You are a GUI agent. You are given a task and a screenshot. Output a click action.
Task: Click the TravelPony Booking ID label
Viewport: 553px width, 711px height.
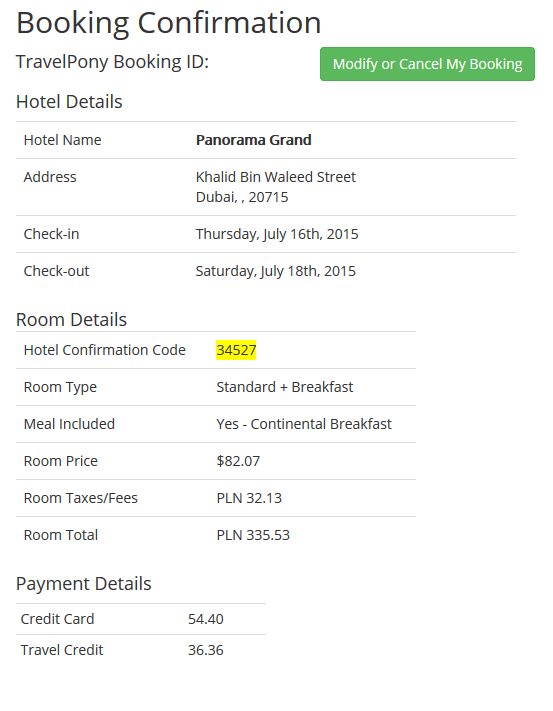pos(112,62)
